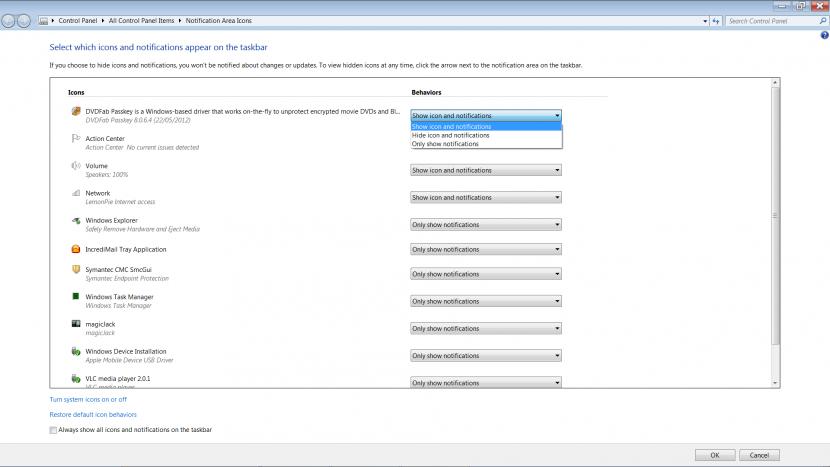
Task: Click the Windows Explorer Safely Remove icon
Action: click(x=76, y=220)
